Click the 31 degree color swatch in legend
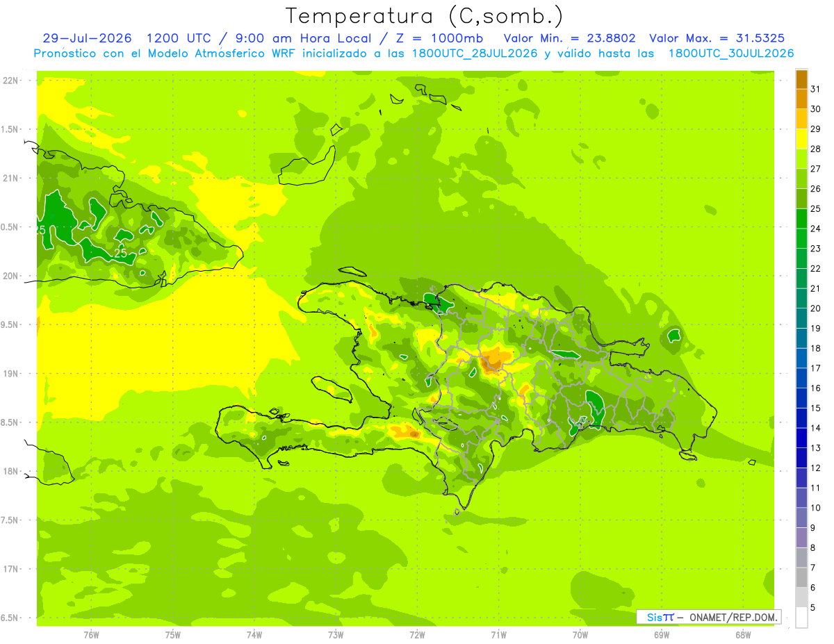834x644 pixels. [801, 79]
